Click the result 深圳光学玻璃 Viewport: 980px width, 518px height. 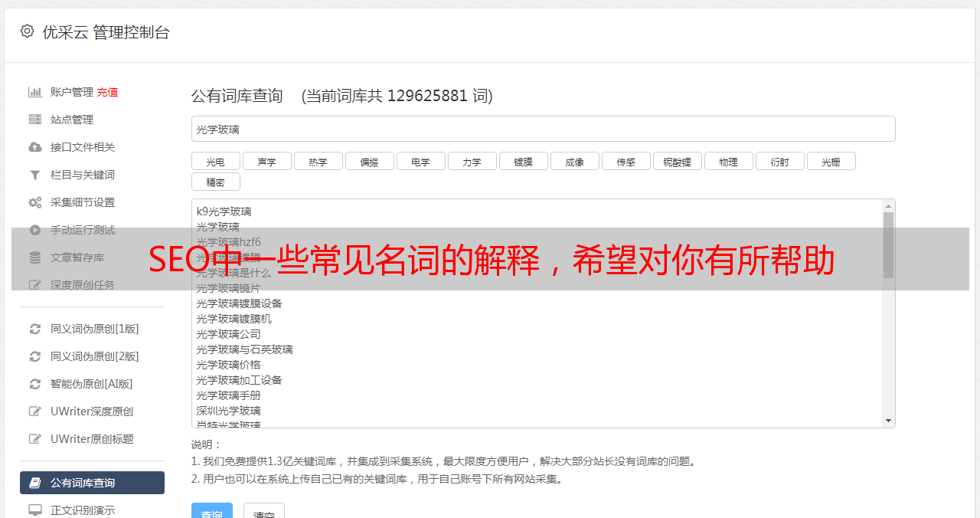tap(228, 411)
